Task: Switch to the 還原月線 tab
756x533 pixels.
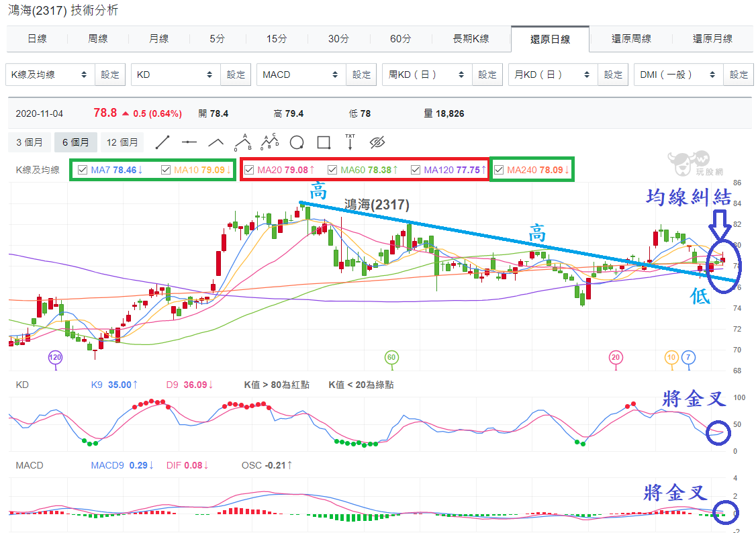Action: [x=712, y=38]
